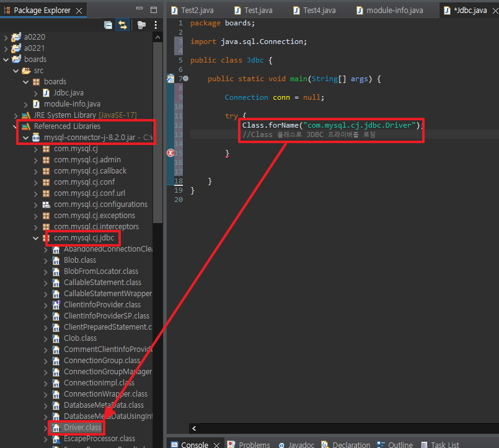Collapse the src folder

click(x=16, y=71)
